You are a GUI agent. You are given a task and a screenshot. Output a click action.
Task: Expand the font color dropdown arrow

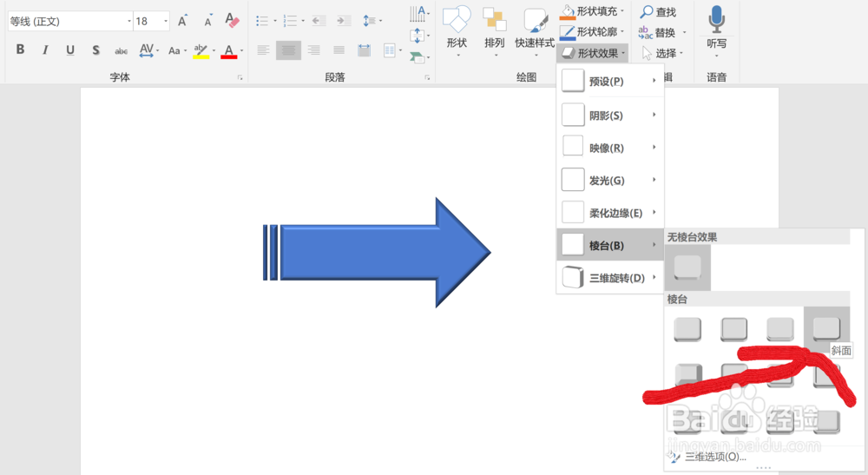[242, 51]
